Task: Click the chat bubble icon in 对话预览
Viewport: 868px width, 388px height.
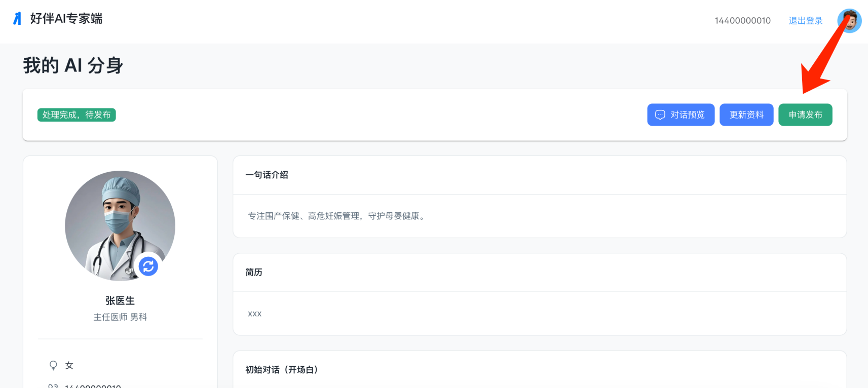Action: (660, 115)
